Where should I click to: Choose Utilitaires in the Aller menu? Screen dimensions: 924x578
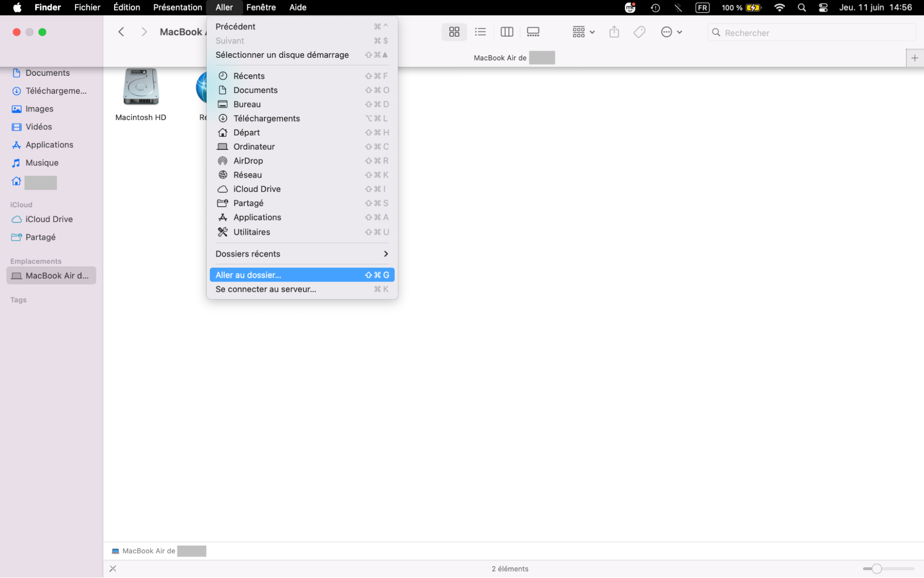(302, 232)
